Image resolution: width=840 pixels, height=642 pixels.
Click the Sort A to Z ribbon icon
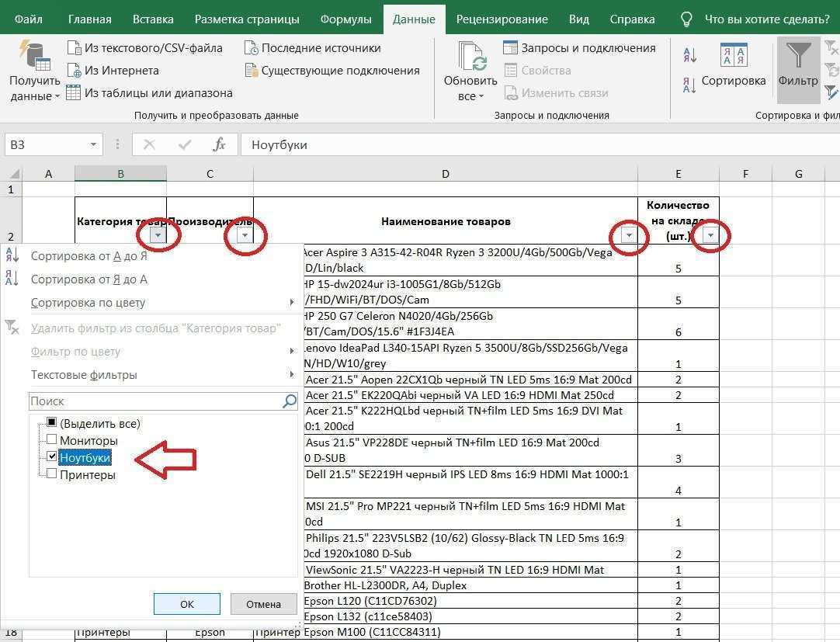tap(689, 55)
